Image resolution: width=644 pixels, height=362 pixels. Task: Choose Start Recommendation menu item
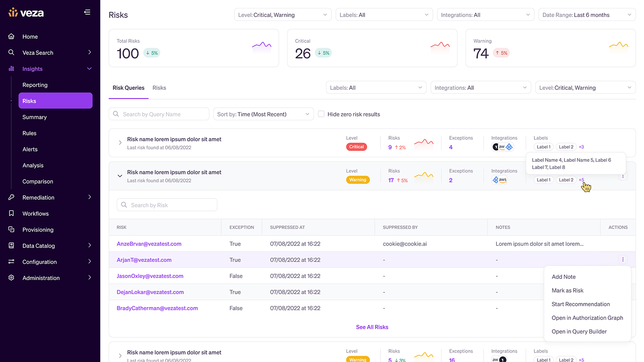pyautogui.click(x=580, y=304)
